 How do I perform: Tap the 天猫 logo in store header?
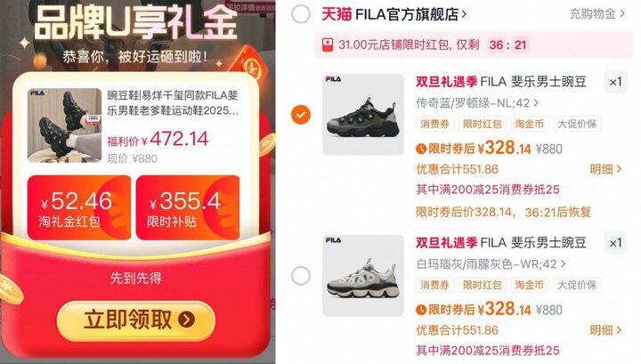click(337, 14)
